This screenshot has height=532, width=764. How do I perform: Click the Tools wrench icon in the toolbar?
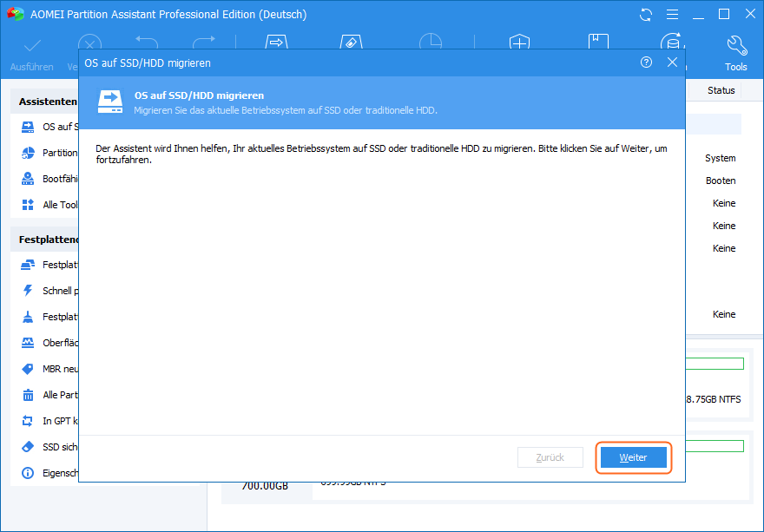pyautogui.click(x=736, y=46)
